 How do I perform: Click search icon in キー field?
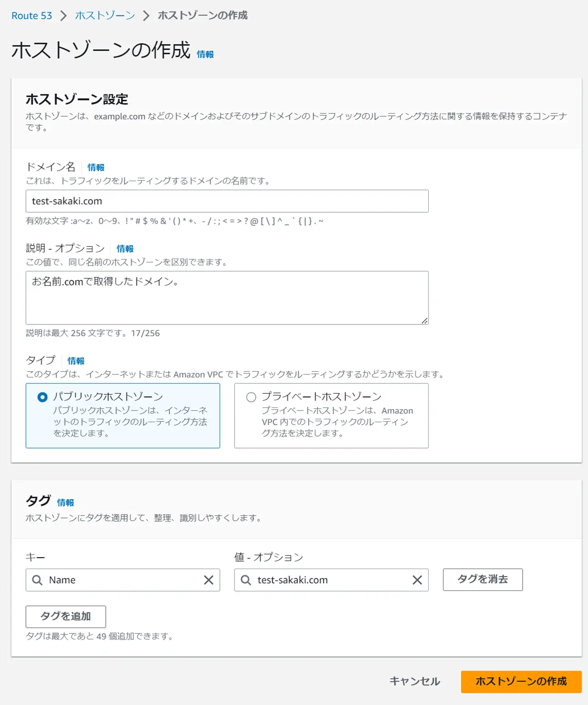click(37, 580)
